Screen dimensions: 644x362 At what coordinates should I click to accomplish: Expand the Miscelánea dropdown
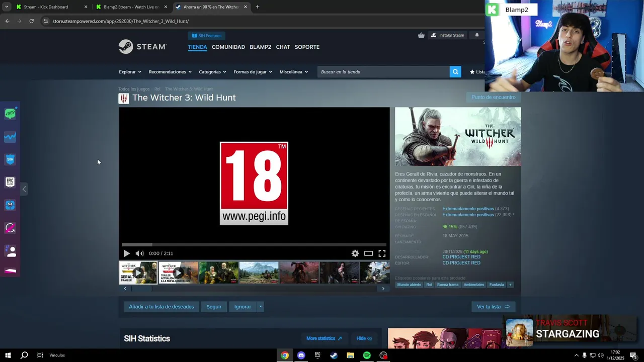(293, 72)
